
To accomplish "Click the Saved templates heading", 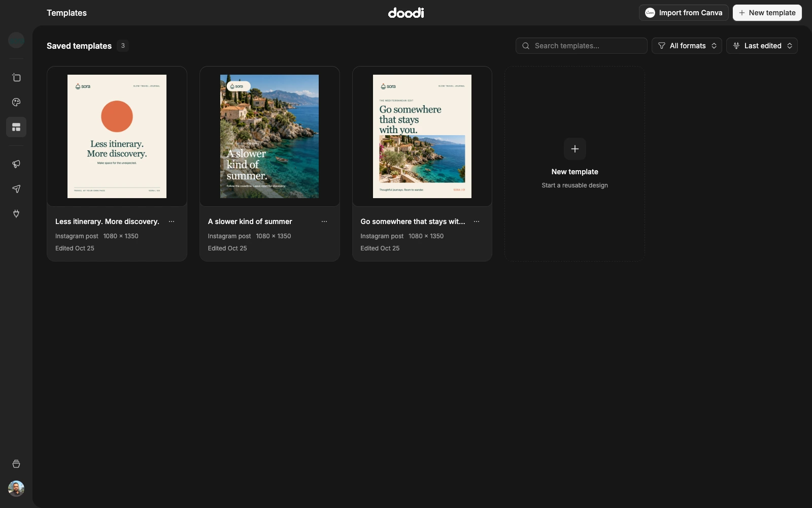I will 79,46.
